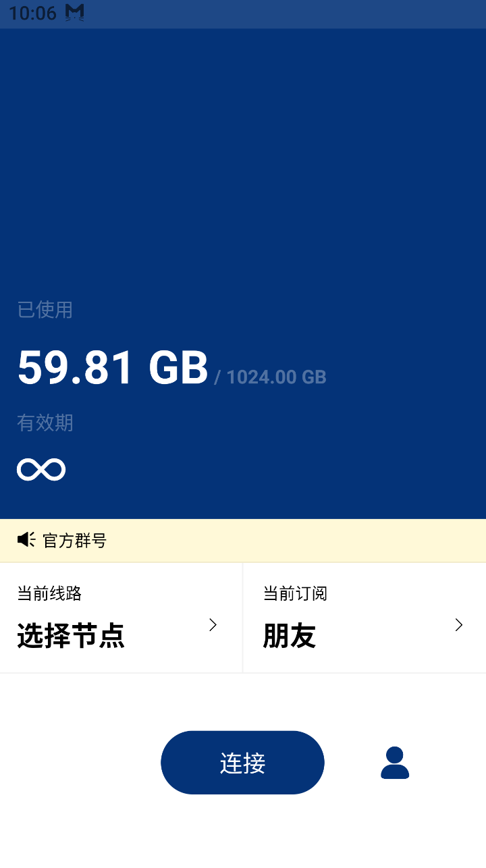The height and width of the screenshot is (868, 486).
Task: Click the 连接 connect button
Action: point(242,763)
